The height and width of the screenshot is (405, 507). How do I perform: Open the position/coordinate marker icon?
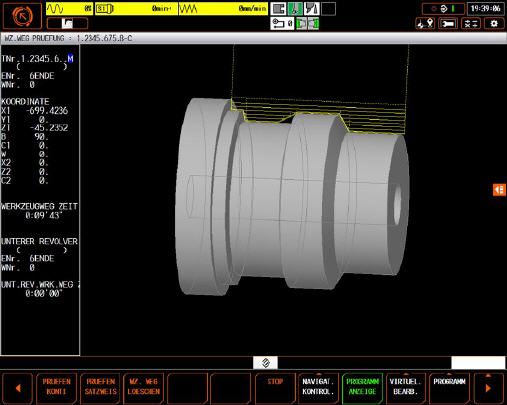pyautogui.click(x=425, y=24)
